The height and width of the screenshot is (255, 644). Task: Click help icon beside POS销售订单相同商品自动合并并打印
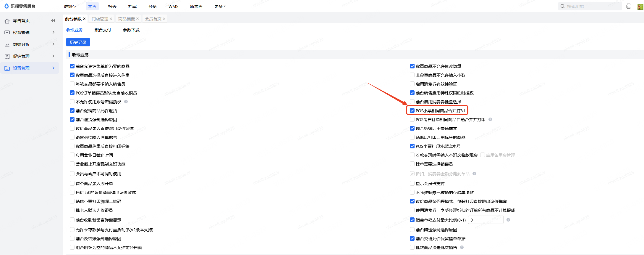point(490,119)
